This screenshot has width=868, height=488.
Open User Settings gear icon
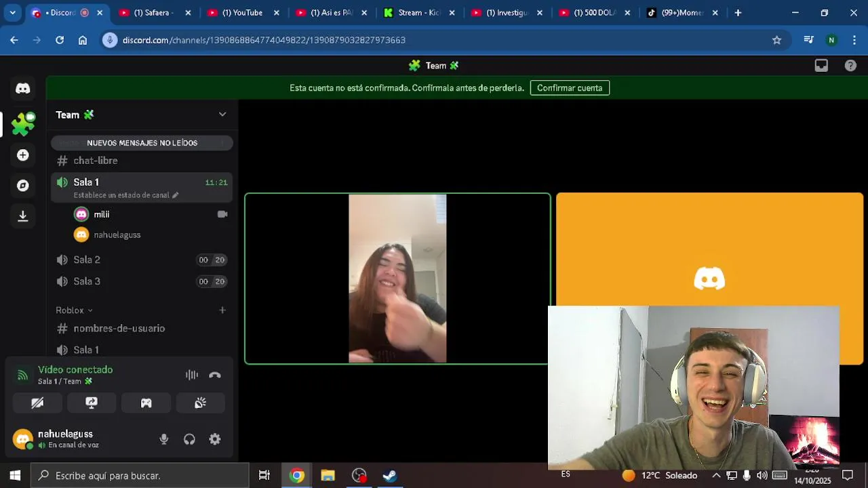215,439
